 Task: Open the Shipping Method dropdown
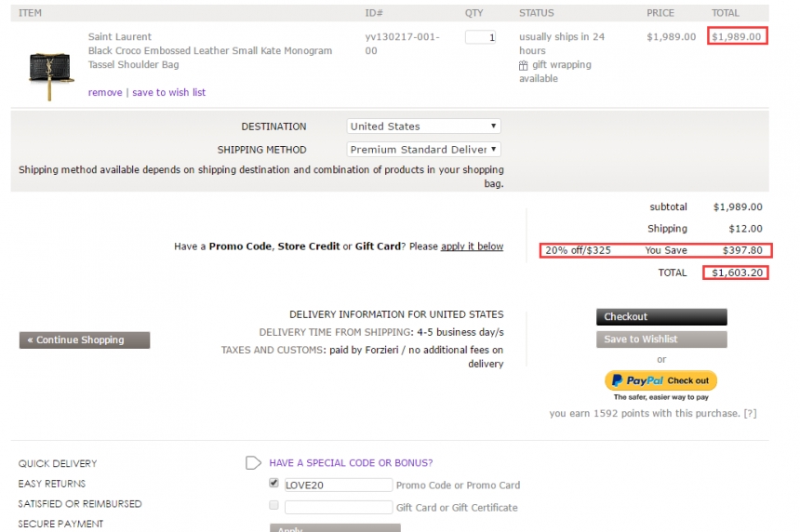[x=423, y=150]
